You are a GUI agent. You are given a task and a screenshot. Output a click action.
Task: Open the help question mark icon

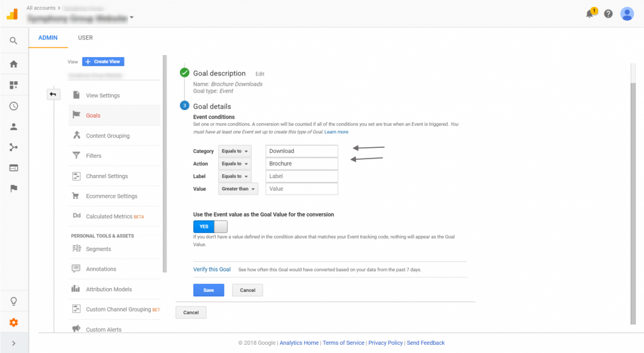[x=608, y=14]
